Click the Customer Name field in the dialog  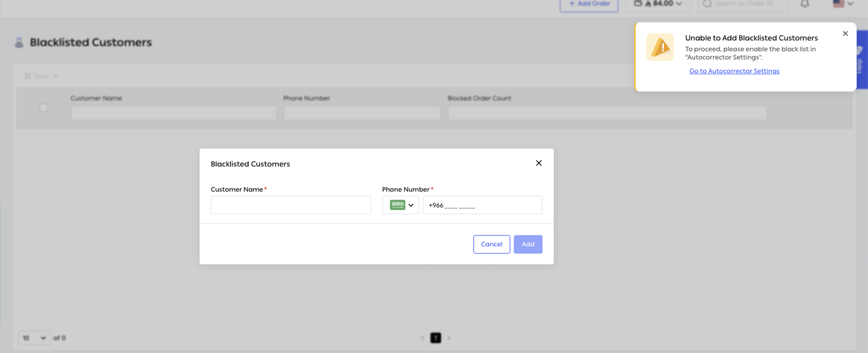click(x=291, y=205)
